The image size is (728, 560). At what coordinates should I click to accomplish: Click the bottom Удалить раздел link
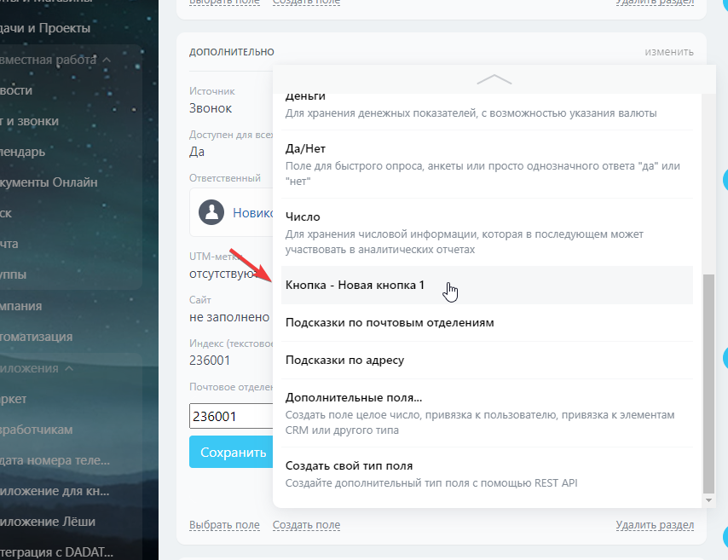pos(655,525)
